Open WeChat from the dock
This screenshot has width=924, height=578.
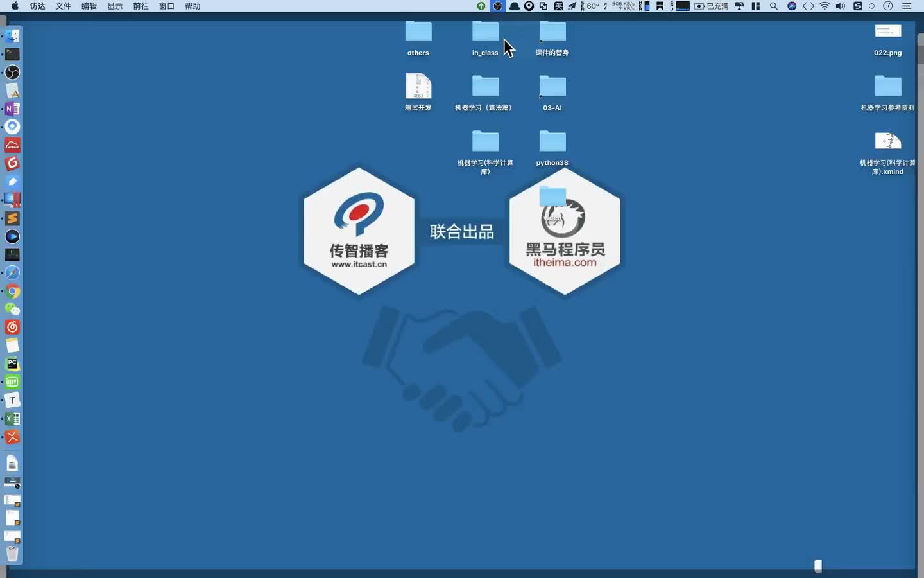12,309
